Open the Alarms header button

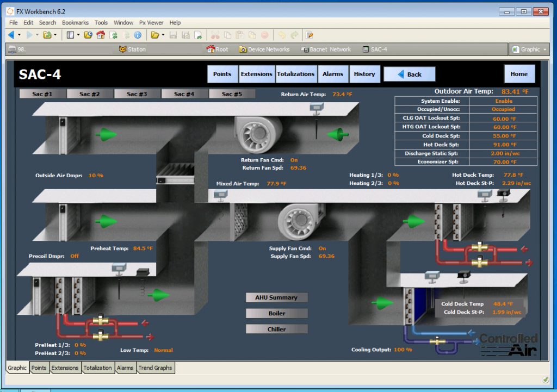coord(333,74)
